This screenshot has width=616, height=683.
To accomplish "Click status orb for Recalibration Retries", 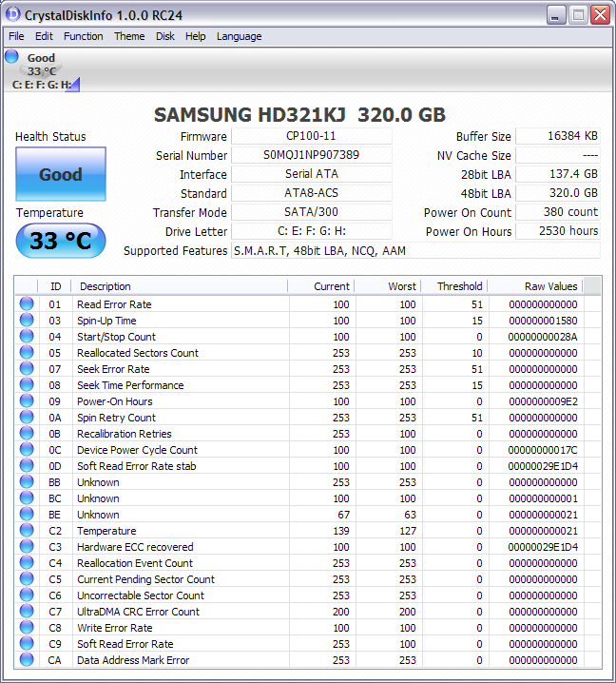I will coord(27,433).
